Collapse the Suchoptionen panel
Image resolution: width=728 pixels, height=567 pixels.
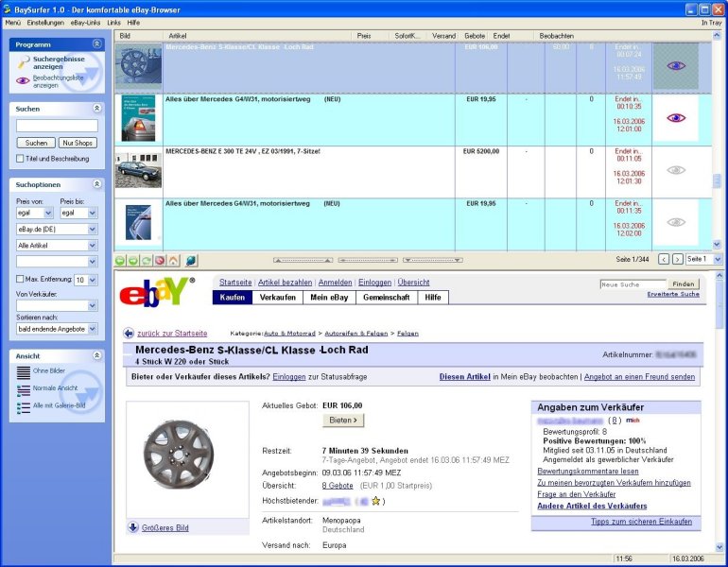point(97,183)
